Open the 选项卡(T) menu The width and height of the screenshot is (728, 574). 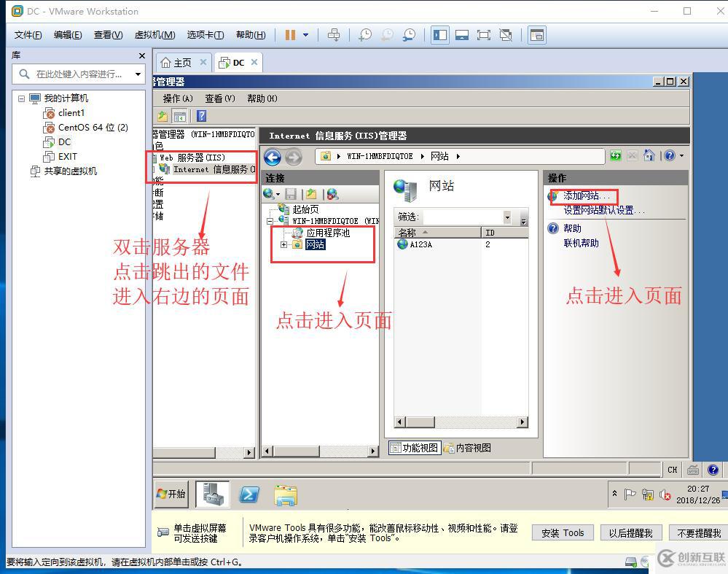(206, 35)
